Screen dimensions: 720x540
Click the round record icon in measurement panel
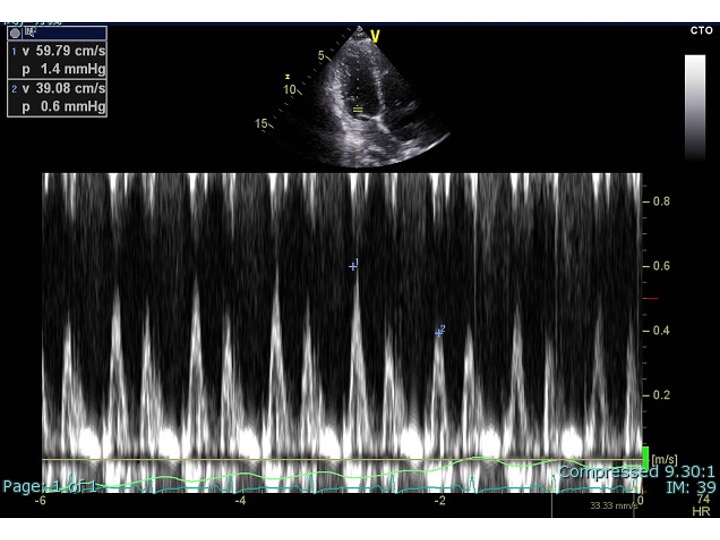coord(14,32)
